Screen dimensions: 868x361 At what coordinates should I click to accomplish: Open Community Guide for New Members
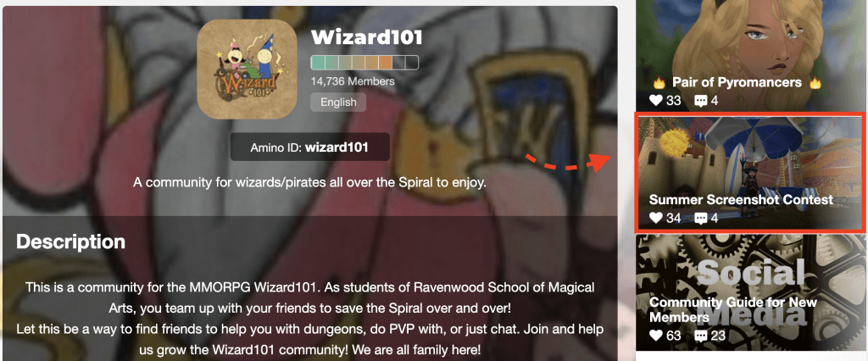coord(733,310)
